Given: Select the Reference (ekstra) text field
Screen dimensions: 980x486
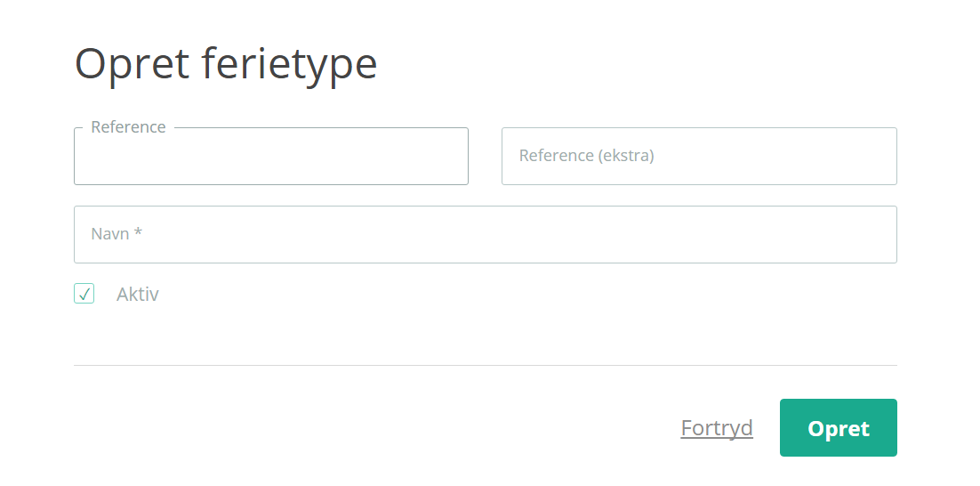Looking at the screenshot, I should pos(699,157).
